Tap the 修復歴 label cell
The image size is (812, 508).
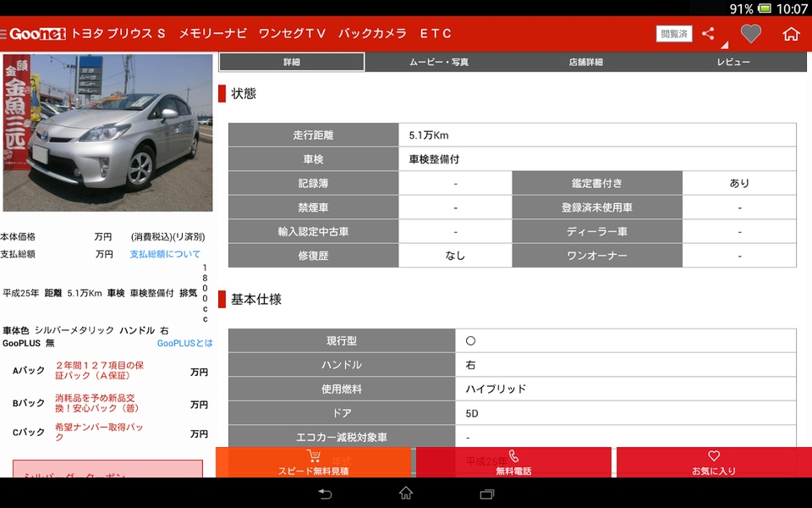(313, 256)
